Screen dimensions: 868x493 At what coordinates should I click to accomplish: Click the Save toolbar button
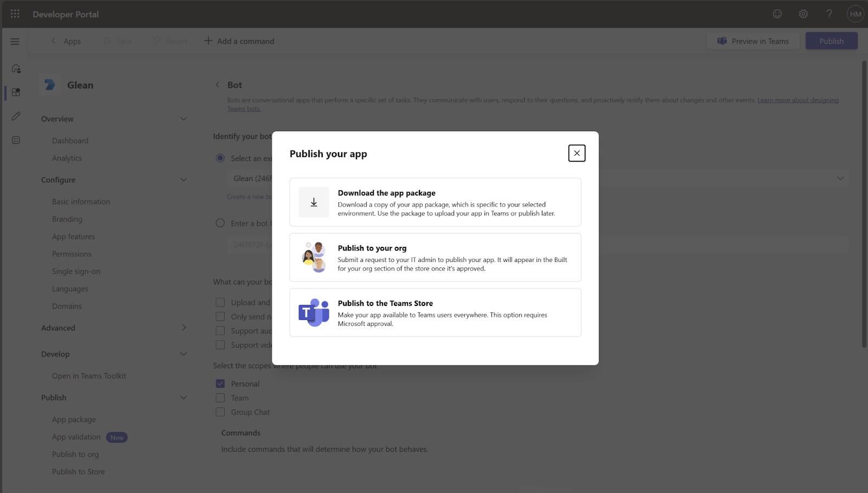pos(118,41)
